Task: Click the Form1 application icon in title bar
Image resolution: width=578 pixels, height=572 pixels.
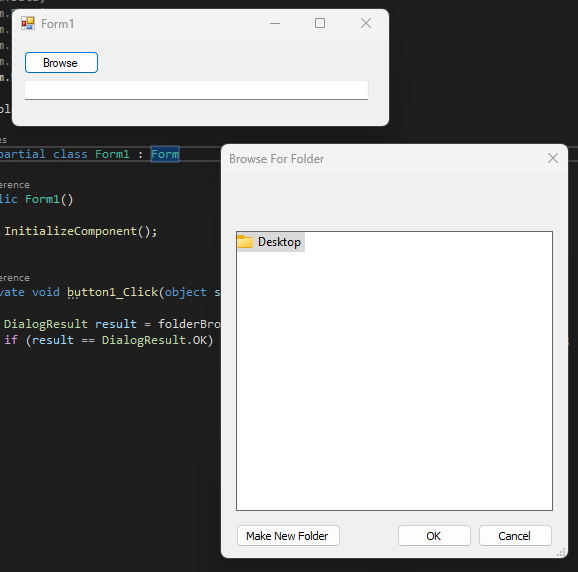Action: point(28,24)
